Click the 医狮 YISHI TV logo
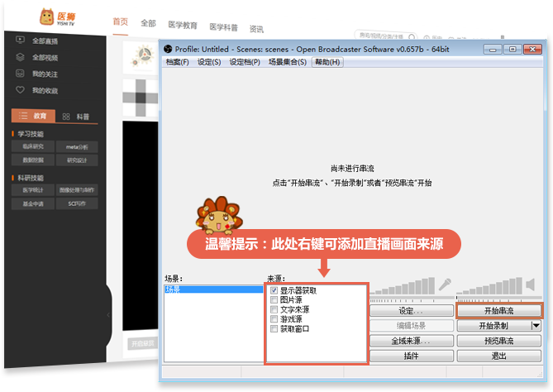 click(58, 17)
